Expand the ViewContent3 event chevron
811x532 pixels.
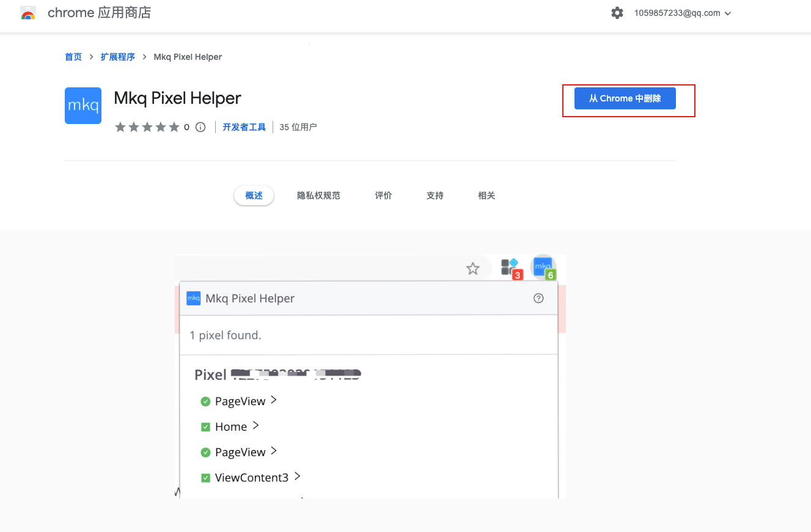[x=297, y=476]
